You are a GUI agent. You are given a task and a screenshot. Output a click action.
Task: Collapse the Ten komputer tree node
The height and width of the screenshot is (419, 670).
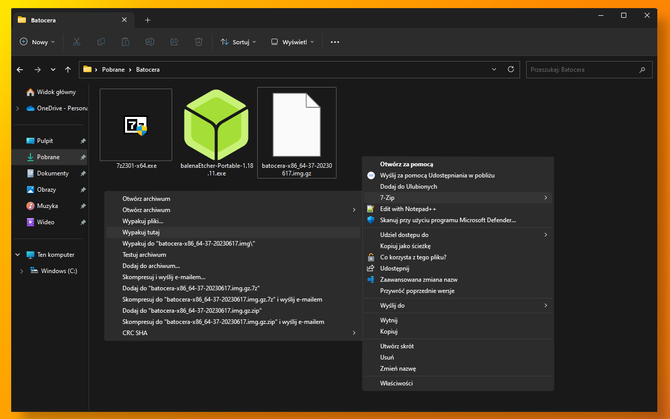[x=18, y=255]
